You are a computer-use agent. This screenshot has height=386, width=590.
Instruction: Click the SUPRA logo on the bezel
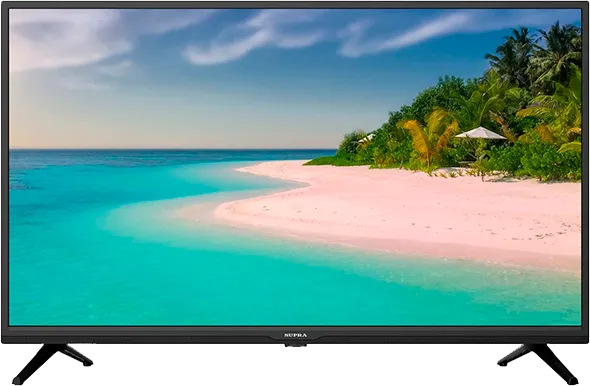click(295, 335)
